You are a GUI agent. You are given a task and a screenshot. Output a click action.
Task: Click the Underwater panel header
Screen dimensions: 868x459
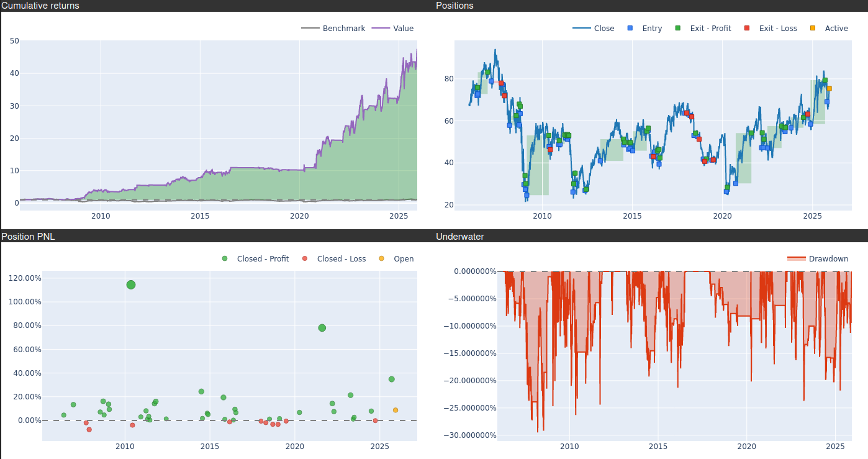point(459,237)
